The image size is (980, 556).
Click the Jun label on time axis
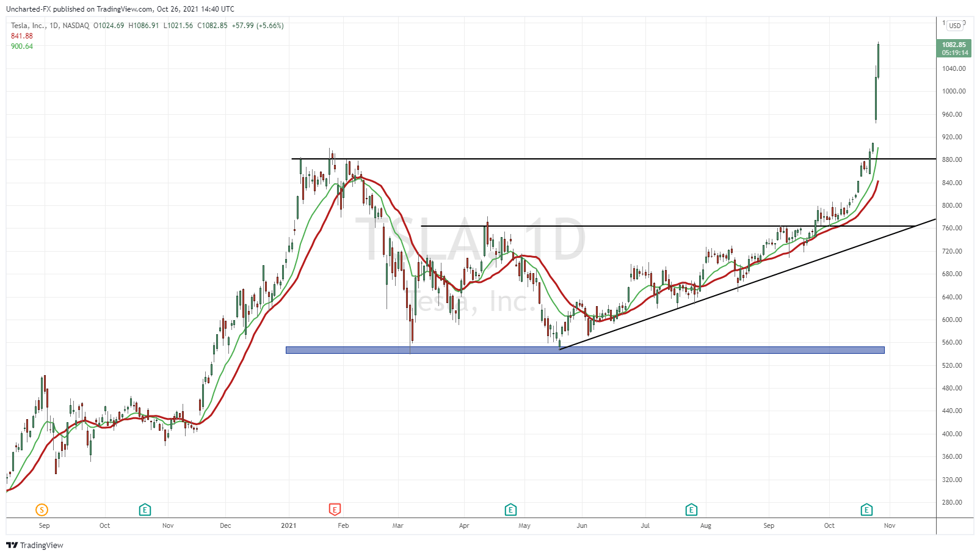click(582, 525)
